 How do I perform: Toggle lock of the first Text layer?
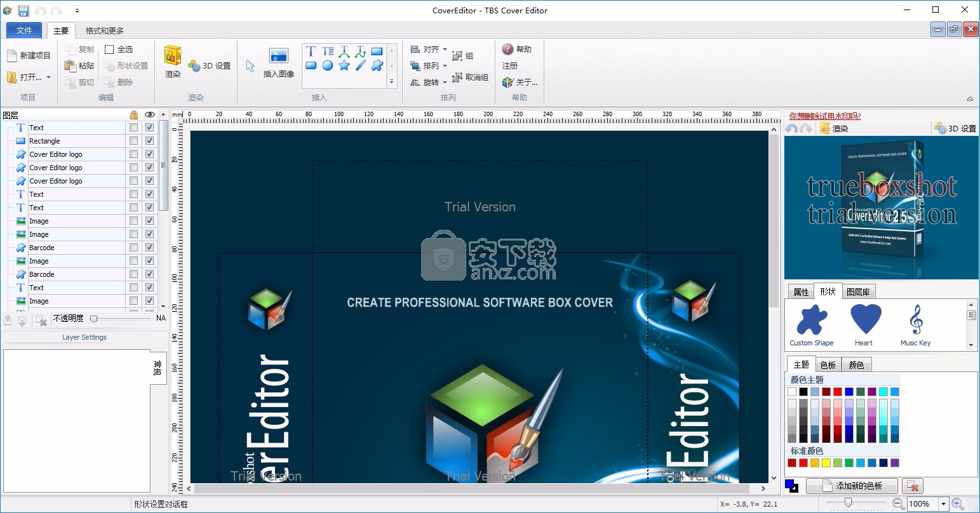click(133, 127)
